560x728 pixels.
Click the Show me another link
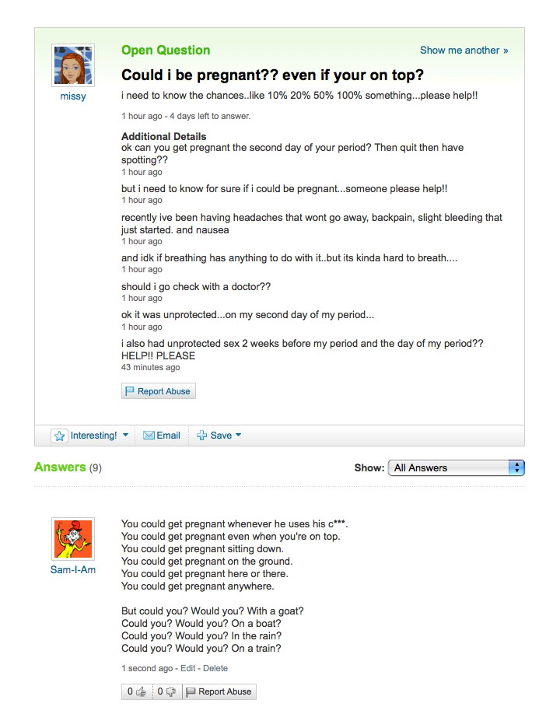pyautogui.click(x=464, y=51)
